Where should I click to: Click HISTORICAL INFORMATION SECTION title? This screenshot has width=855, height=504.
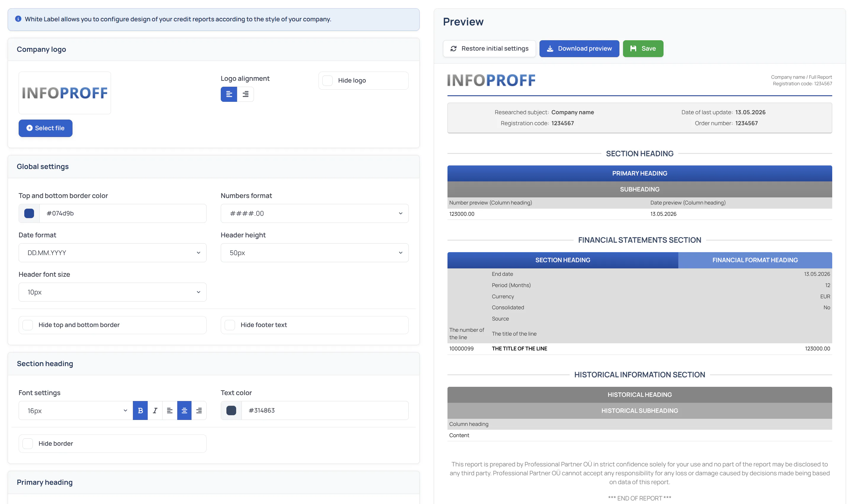[639, 375]
